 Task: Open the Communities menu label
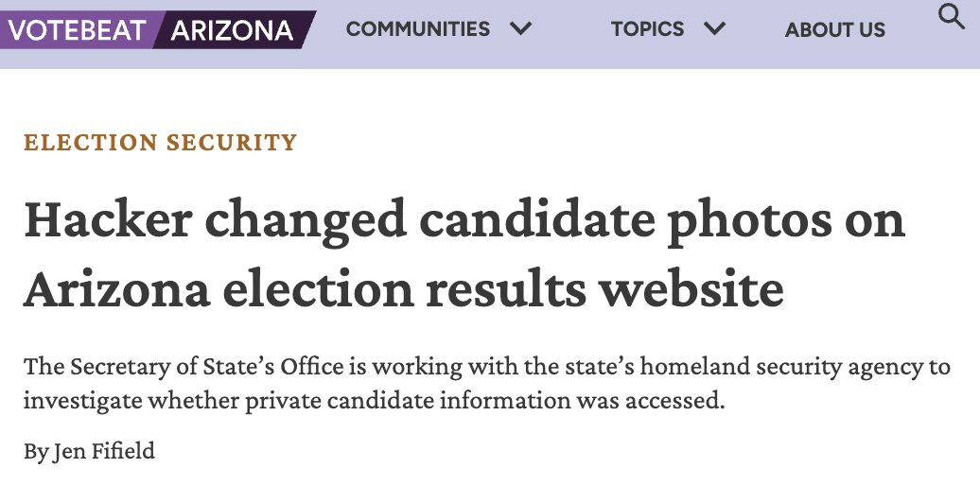click(418, 29)
